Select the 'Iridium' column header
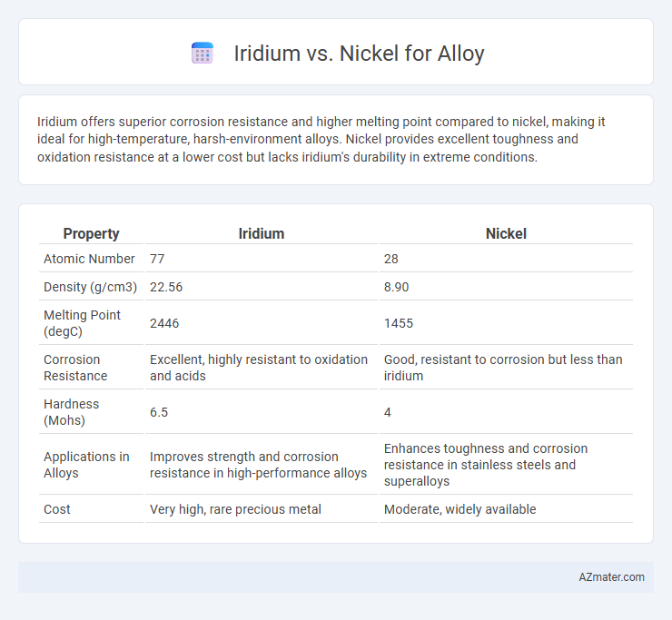This screenshot has height=620, width=672. click(x=261, y=233)
